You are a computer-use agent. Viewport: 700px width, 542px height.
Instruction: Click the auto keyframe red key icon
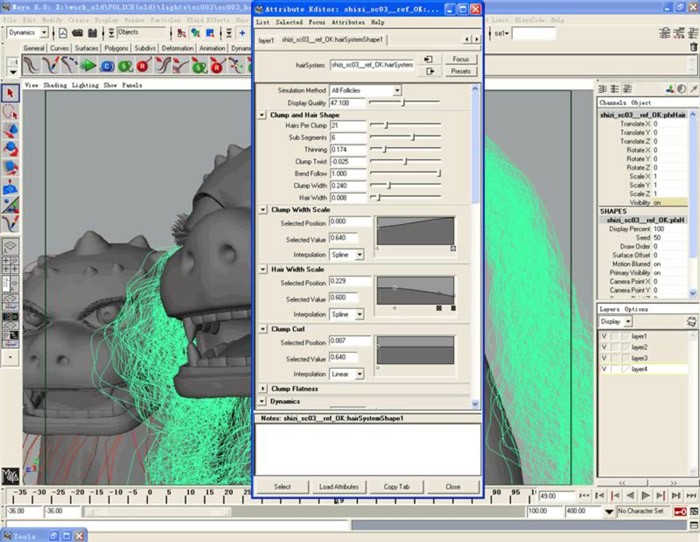tap(680, 511)
